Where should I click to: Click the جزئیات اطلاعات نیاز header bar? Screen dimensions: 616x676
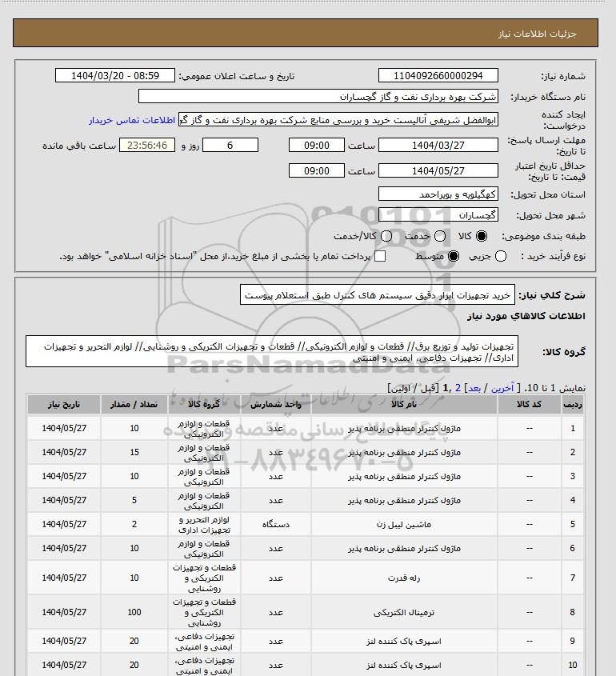[x=306, y=33]
